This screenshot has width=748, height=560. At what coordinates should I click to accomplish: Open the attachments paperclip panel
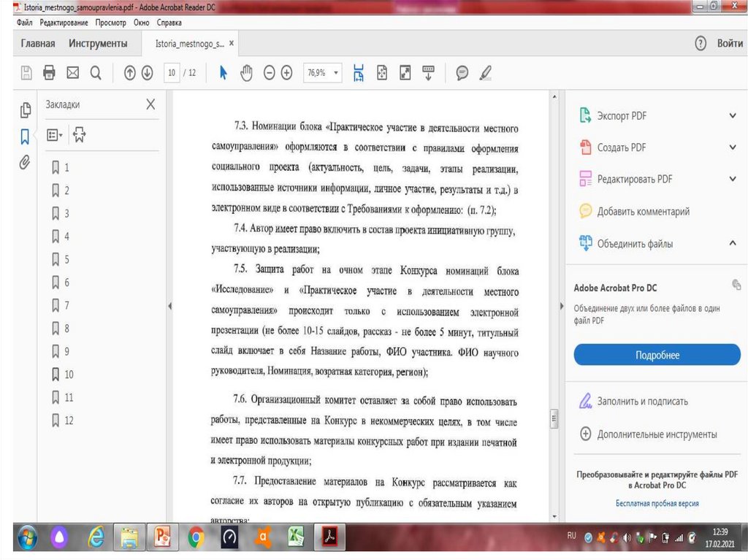25,162
